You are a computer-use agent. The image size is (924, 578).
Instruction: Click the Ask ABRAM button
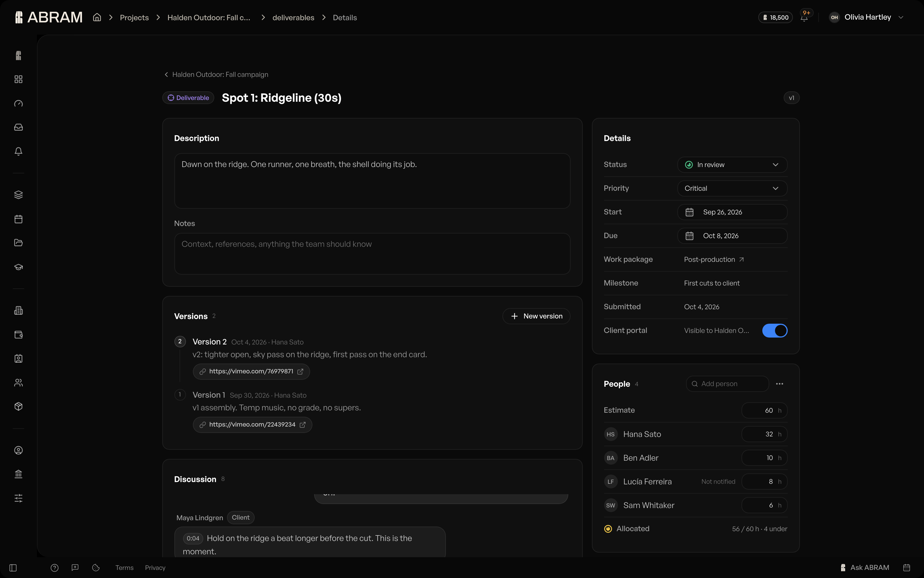(865, 568)
